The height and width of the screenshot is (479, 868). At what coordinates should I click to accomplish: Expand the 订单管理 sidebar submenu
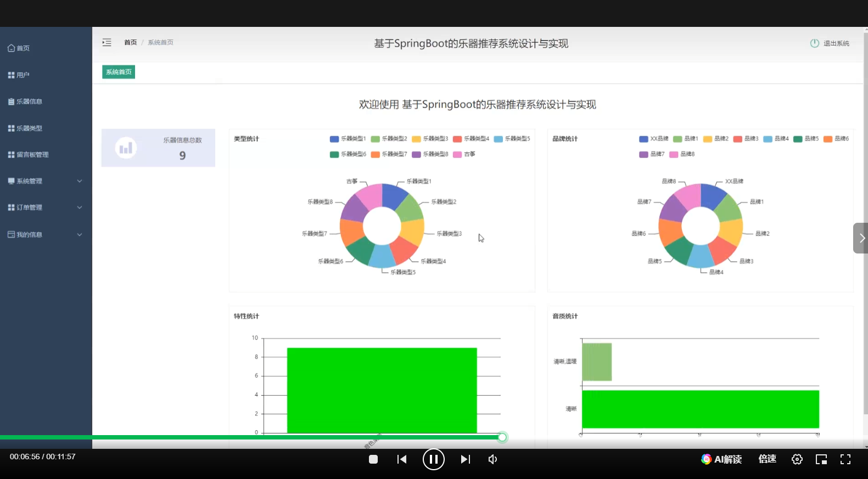46,207
